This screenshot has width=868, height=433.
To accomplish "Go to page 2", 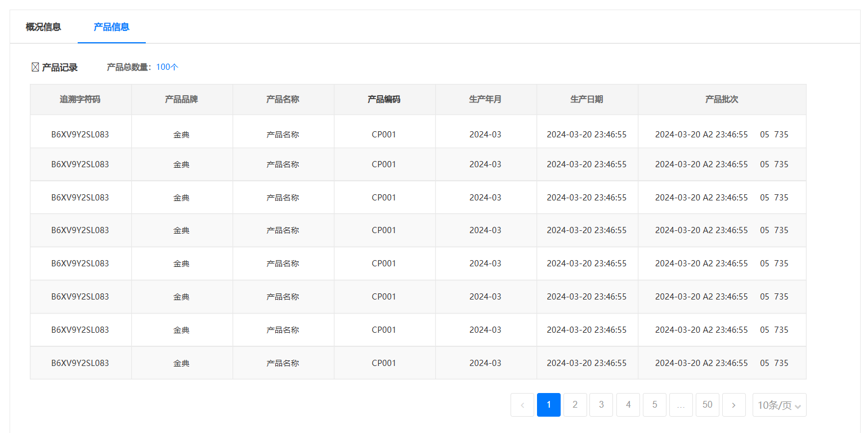I will pyautogui.click(x=575, y=405).
